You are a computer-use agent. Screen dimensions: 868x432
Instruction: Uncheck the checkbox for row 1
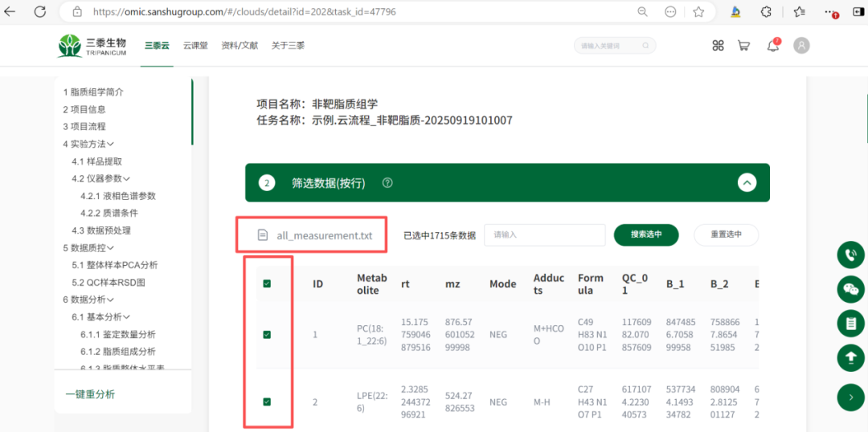tap(267, 335)
